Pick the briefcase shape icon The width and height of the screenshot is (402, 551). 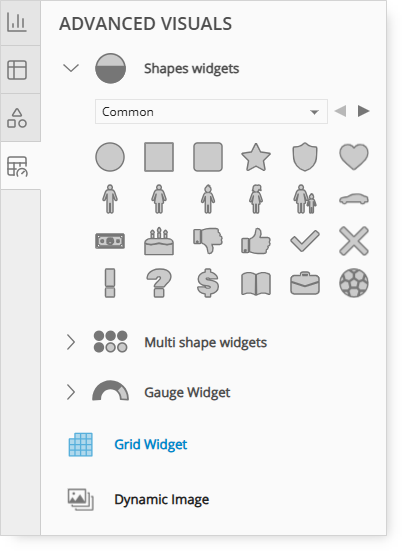click(x=305, y=283)
